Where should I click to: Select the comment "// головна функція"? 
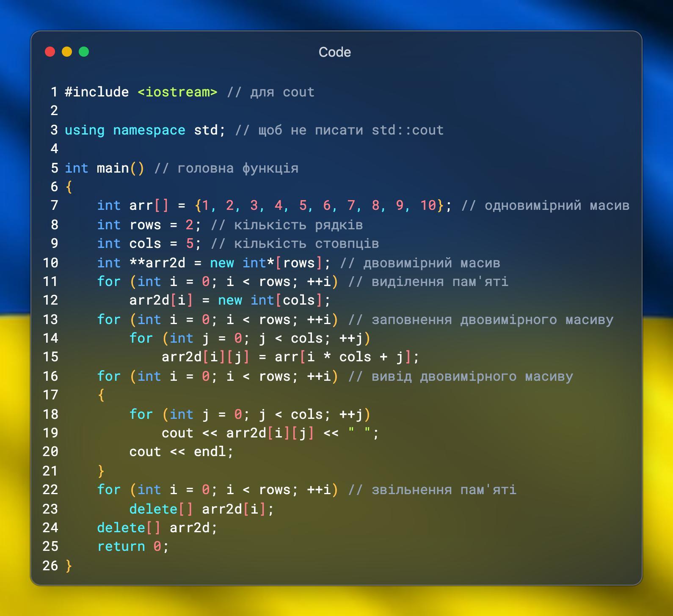click(226, 168)
